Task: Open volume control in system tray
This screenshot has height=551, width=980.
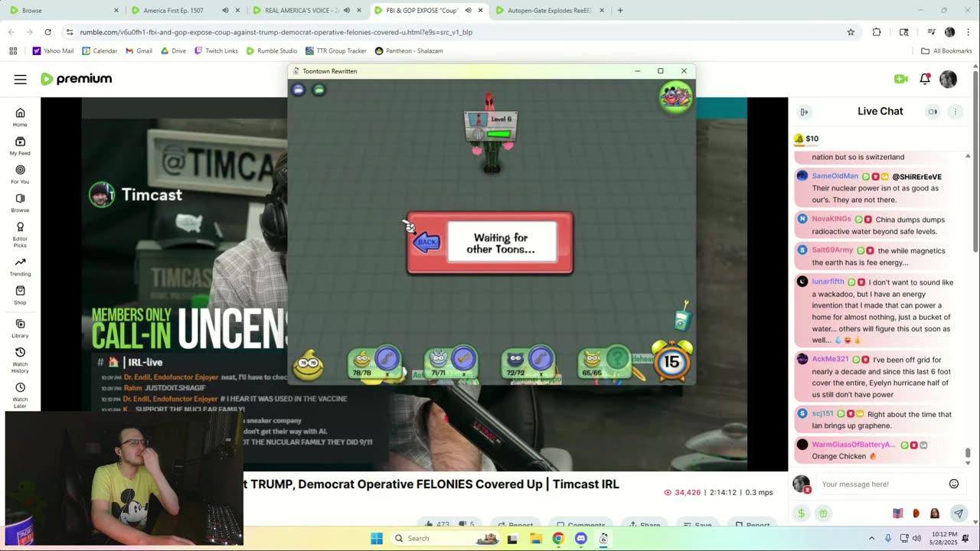Action: pos(916,539)
